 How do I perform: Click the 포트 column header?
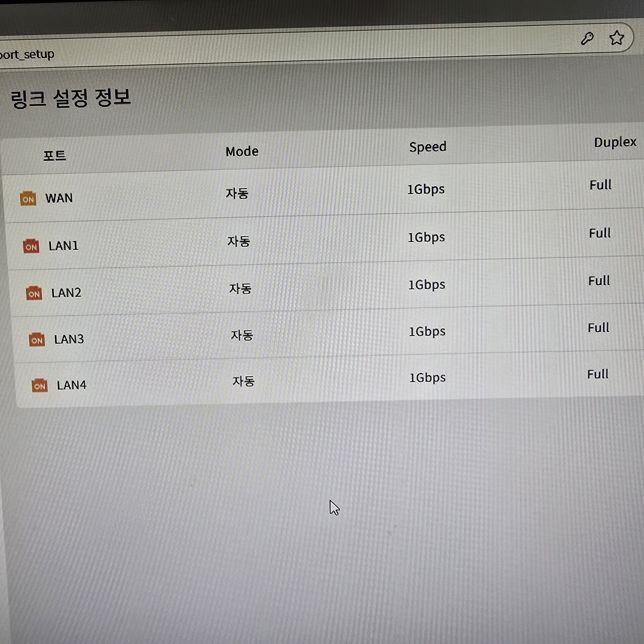pos(55,156)
